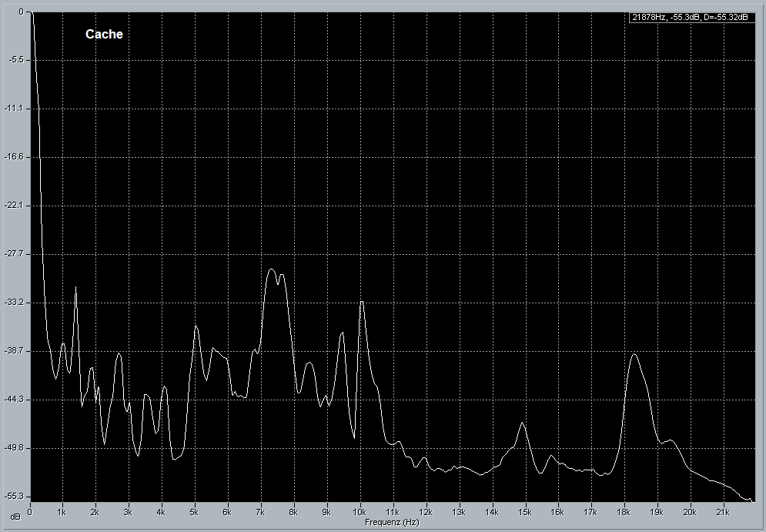Select the '10k' frequency axis tick

[x=360, y=513]
